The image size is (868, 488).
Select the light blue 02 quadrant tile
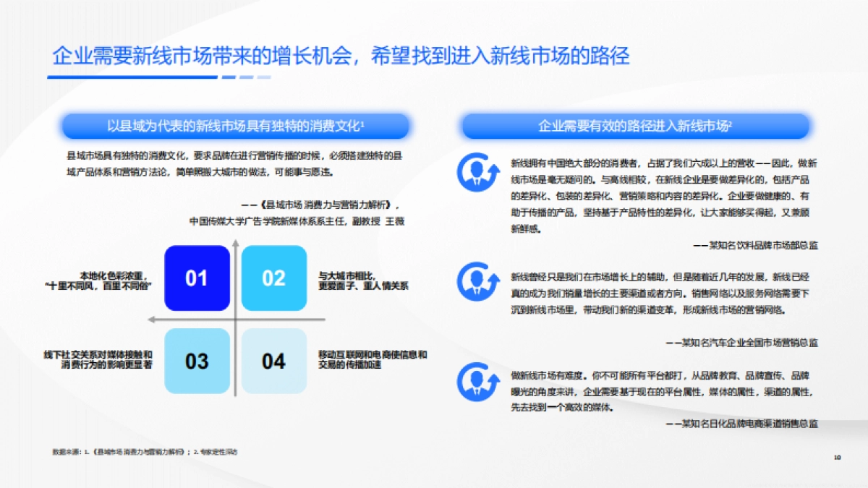pyautogui.click(x=273, y=278)
